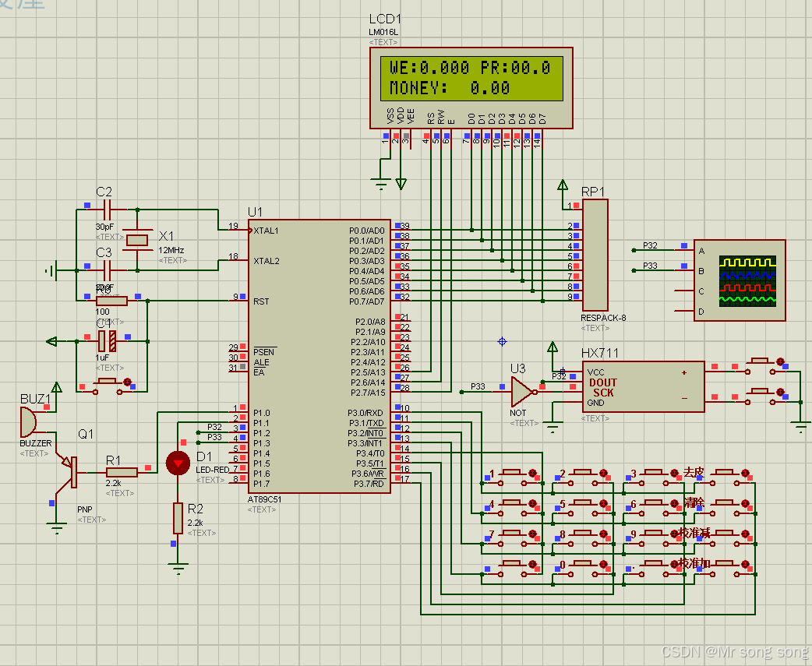Select the BUZ1 buzzer symbol
Image resolution: width=812 pixels, height=666 pixels.
tap(29, 421)
